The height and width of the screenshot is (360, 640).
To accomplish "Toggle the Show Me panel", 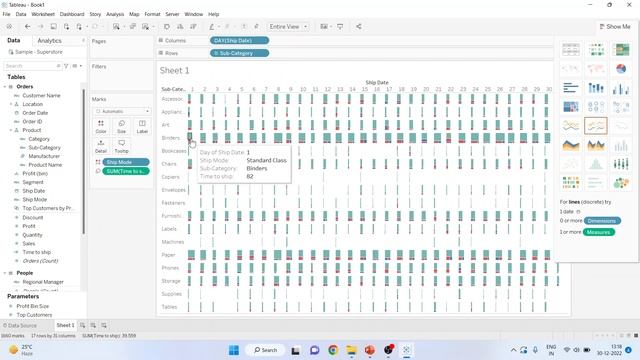I will coord(615,27).
